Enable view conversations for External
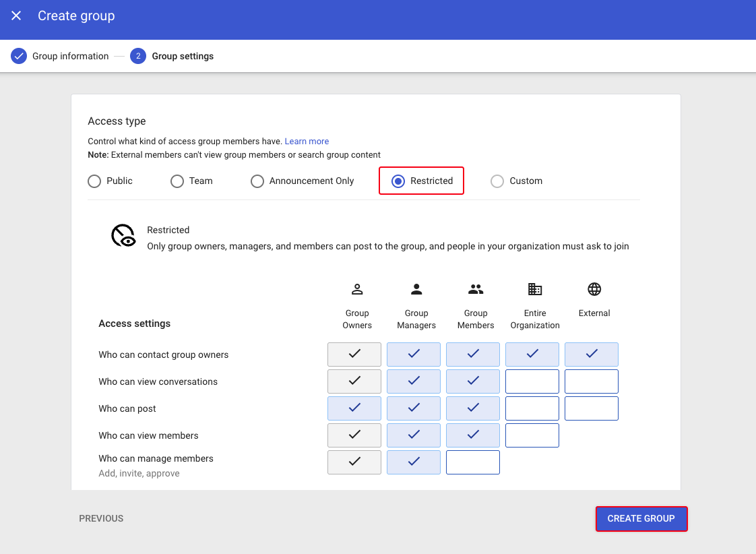 (592, 381)
